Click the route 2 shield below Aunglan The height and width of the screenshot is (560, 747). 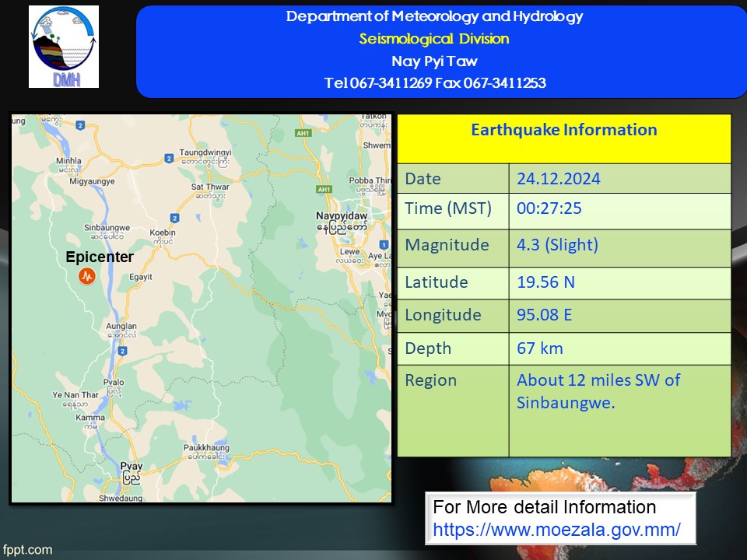(123, 352)
